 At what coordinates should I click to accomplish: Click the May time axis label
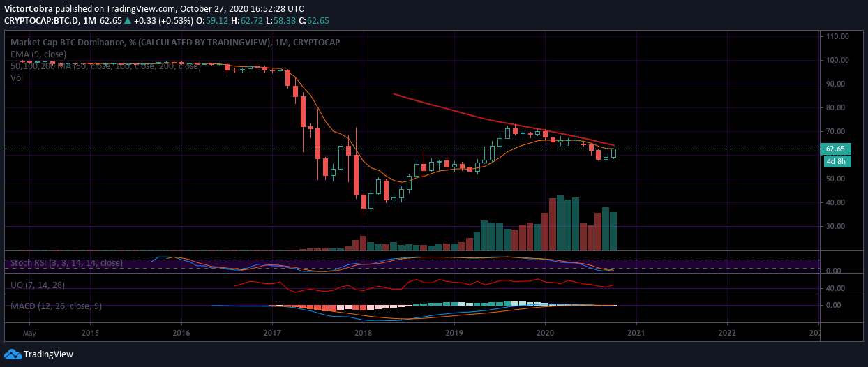click(29, 333)
